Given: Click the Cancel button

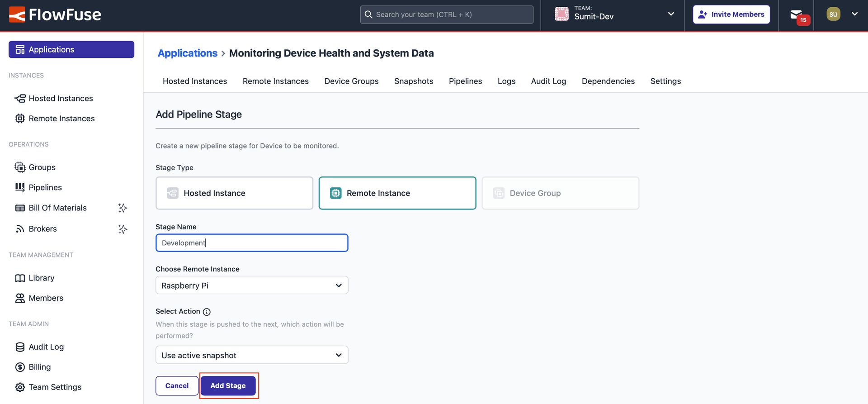Looking at the screenshot, I should click(x=177, y=386).
